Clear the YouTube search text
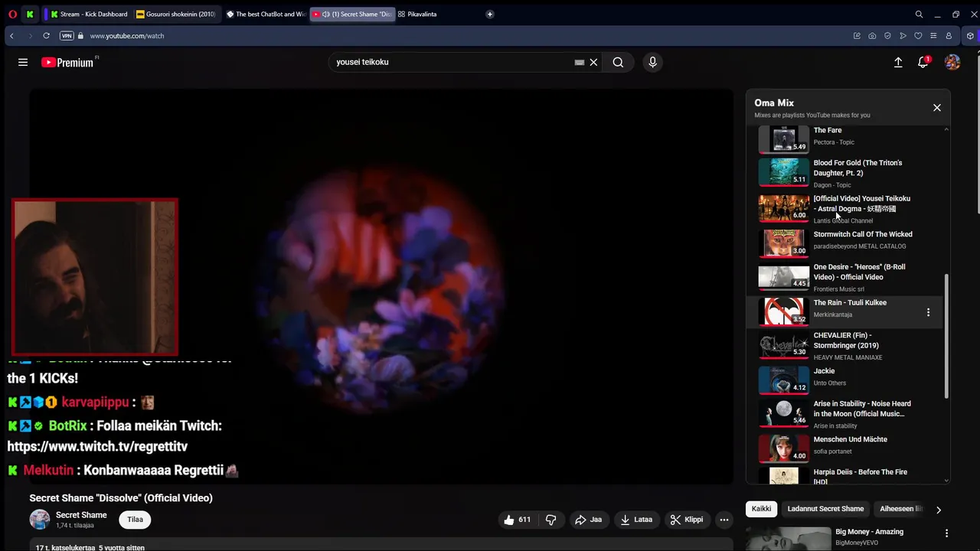This screenshot has width=980, height=551. tap(593, 62)
